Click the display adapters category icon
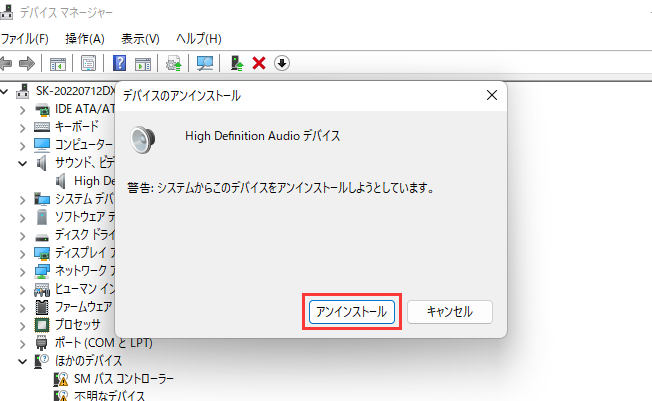 (x=42, y=253)
